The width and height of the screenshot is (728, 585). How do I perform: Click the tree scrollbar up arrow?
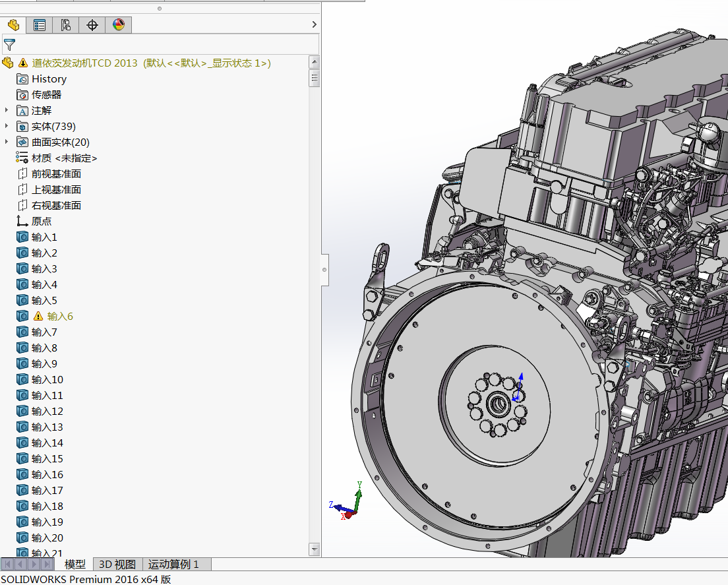pos(315,62)
